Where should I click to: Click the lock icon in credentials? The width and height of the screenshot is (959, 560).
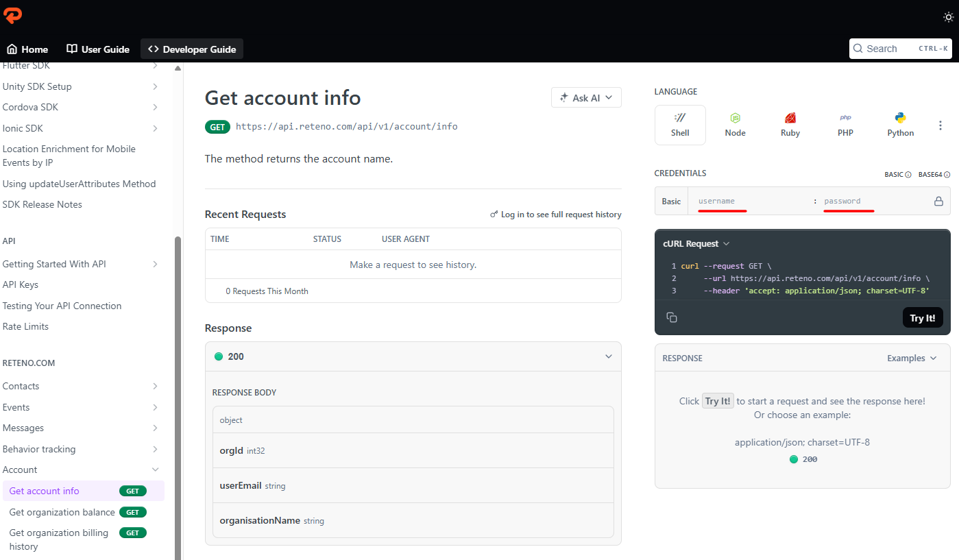click(x=938, y=202)
